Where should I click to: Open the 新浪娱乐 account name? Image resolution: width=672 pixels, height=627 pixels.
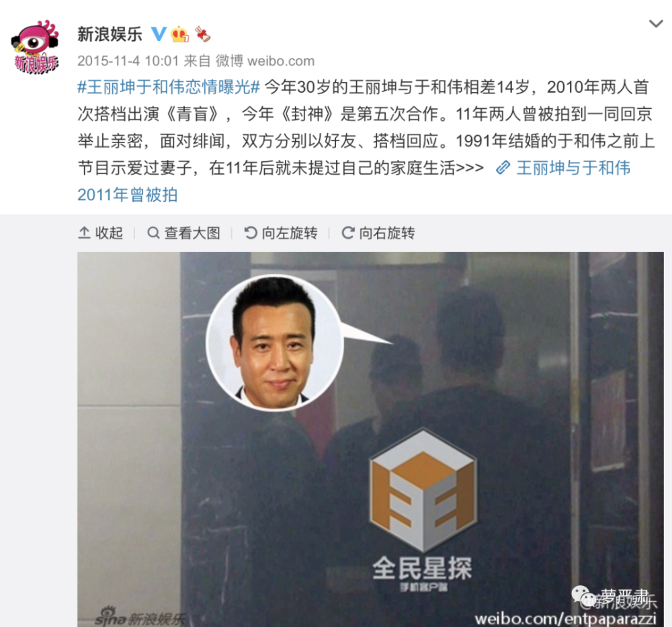tap(110, 34)
